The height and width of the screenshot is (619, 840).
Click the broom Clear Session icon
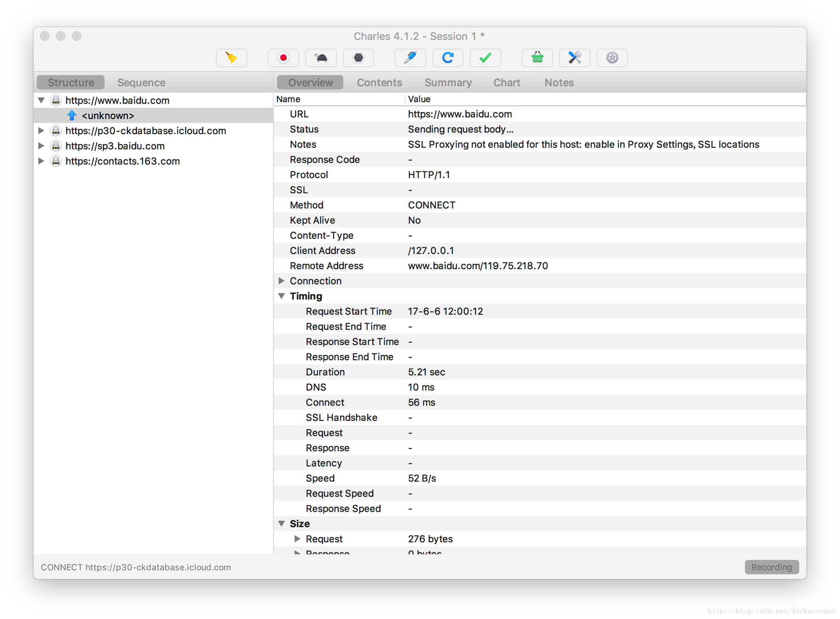click(231, 58)
